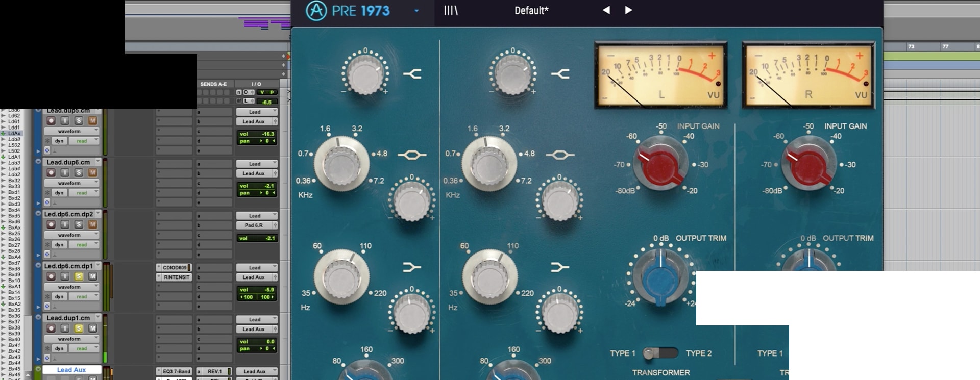This screenshot has width=980, height=380.
Task: Unmute the Lead.dup6.cm track
Action: pyautogui.click(x=92, y=173)
